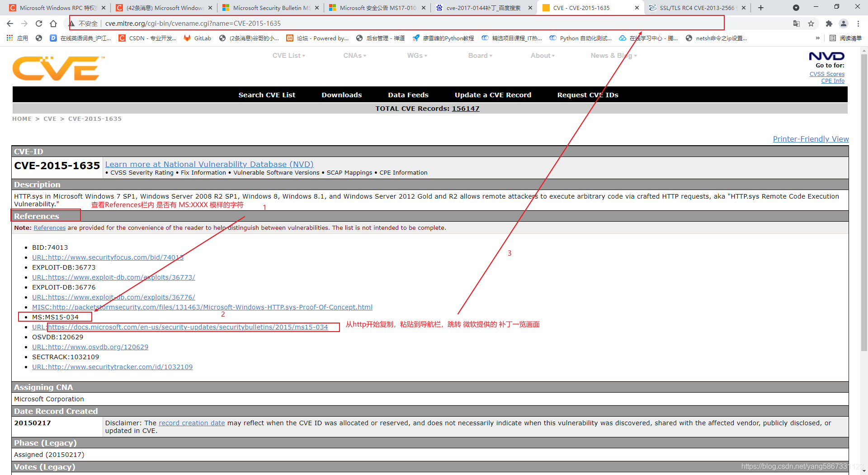
Task: Open the docs.microsoft.com ms15-034 bulletin URL
Action: click(180, 327)
